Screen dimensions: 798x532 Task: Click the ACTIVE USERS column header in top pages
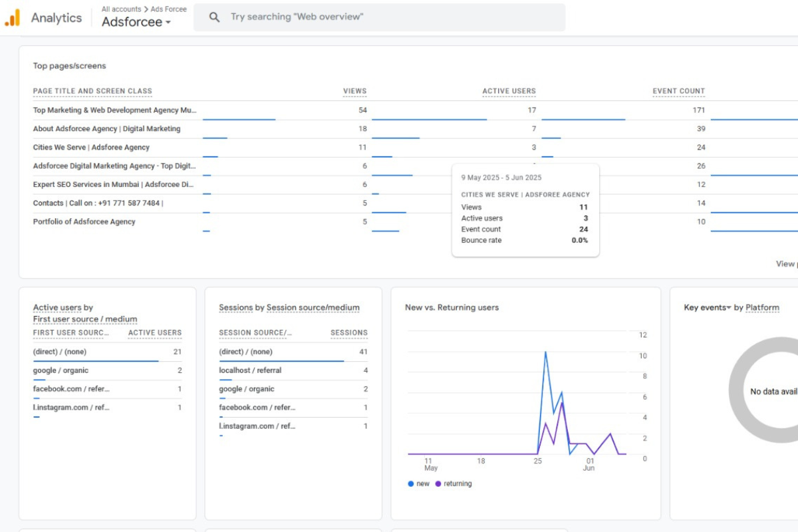(x=509, y=91)
